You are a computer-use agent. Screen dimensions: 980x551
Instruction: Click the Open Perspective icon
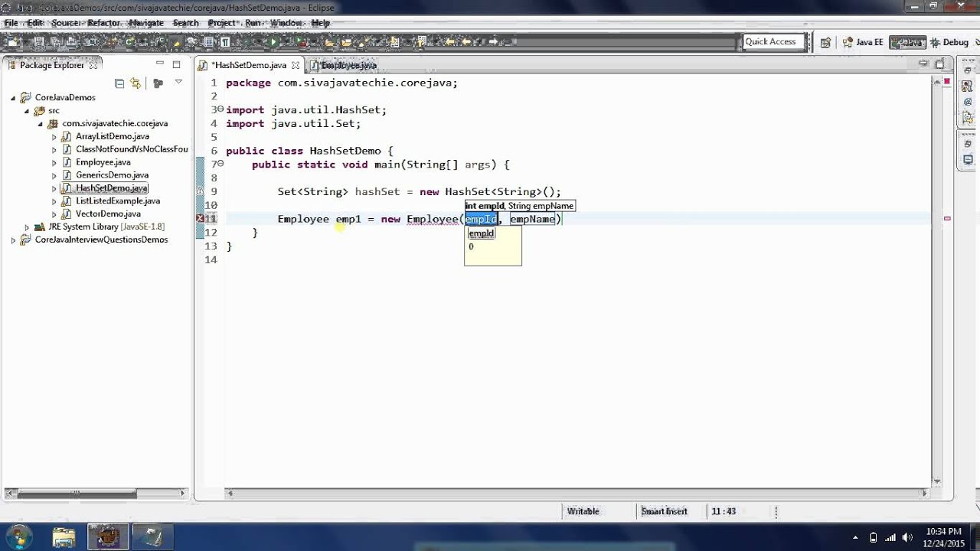click(x=825, y=43)
